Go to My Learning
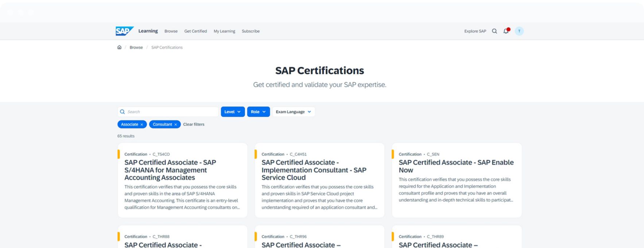 (x=224, y=31)
